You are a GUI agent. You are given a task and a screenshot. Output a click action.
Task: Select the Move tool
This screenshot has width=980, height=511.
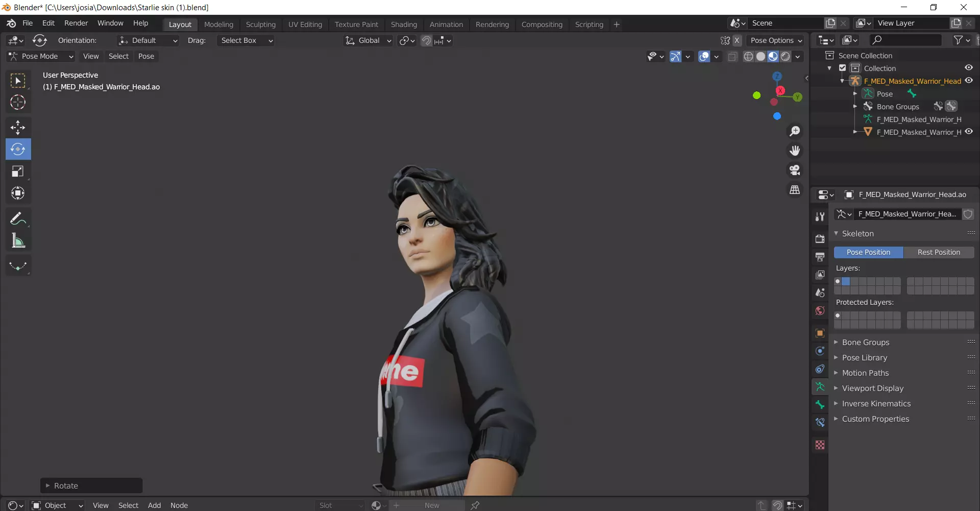(18, 127)
